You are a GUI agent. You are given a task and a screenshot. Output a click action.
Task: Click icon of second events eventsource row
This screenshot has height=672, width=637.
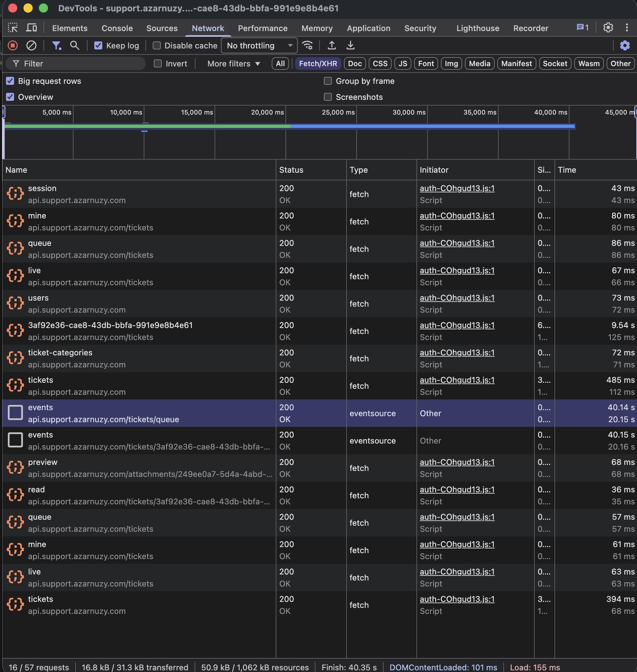(15, 440)
